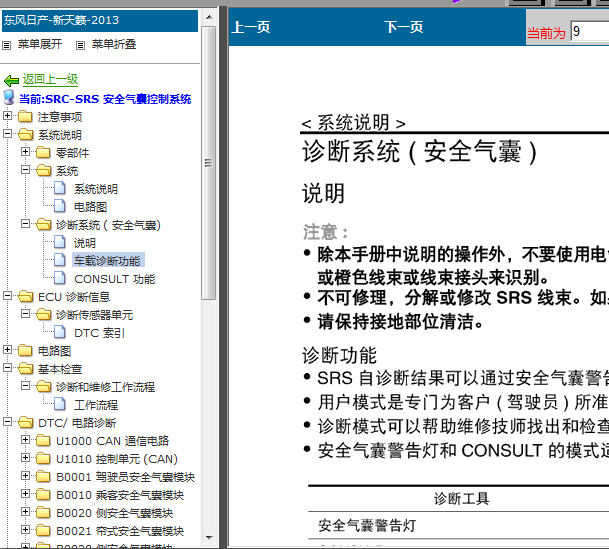Viewport: 609px width, 549px height.
Task: Click the 零部件 folder icon
Action: point(43,152)
